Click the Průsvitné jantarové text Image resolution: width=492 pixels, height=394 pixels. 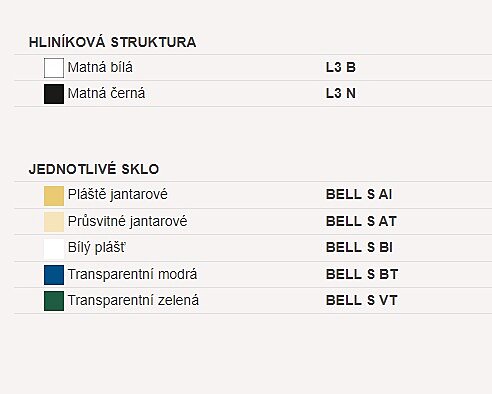[x=127, y=221]
